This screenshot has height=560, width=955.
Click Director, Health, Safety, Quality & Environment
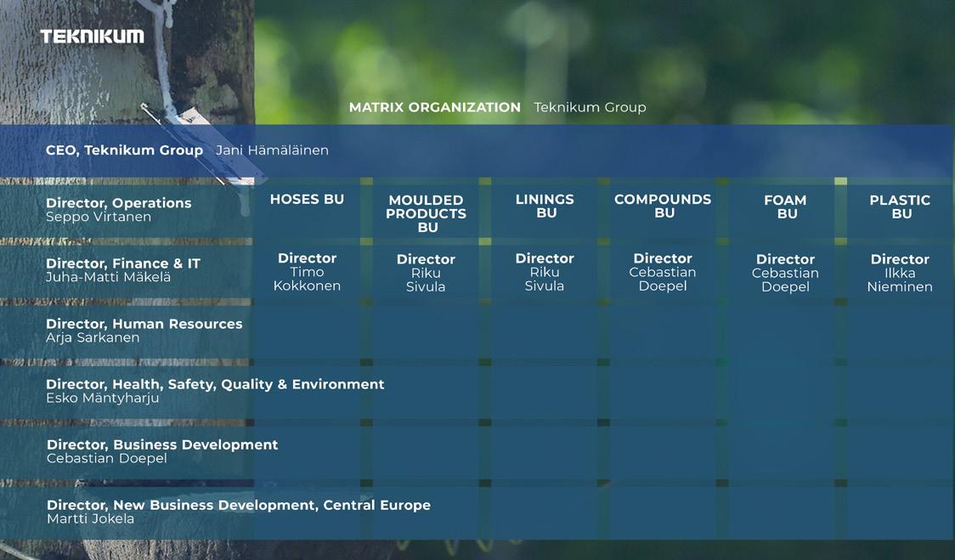coord(216,384)
